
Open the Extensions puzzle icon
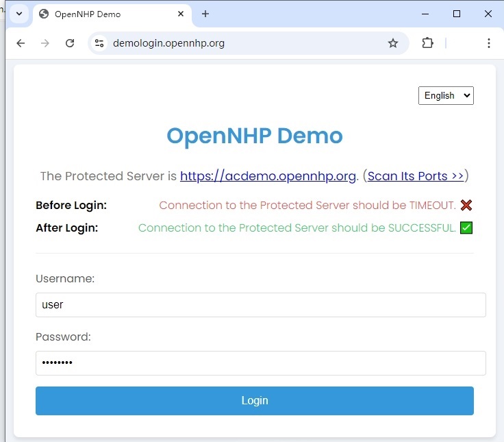pyautogui.click(x=427, y=43)
